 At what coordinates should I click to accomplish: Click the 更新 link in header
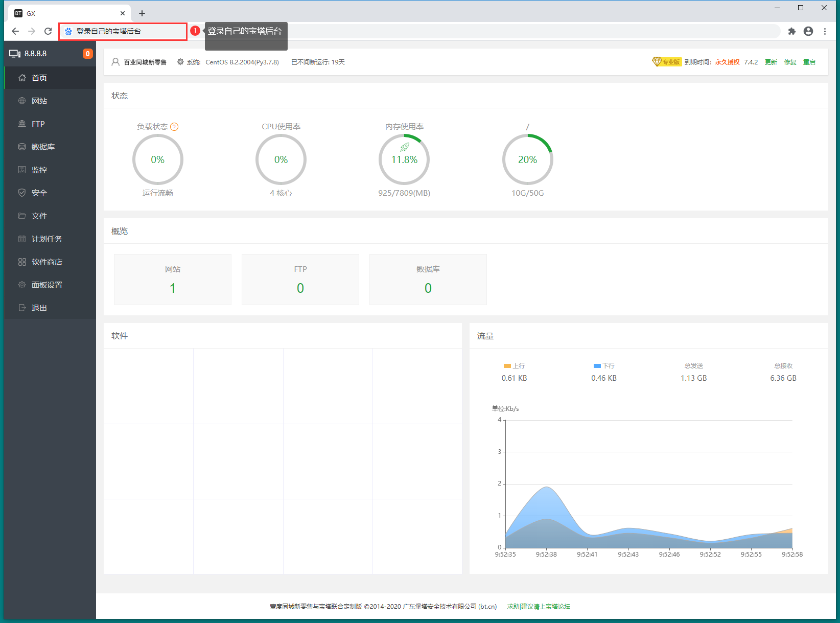coord(771,62)
